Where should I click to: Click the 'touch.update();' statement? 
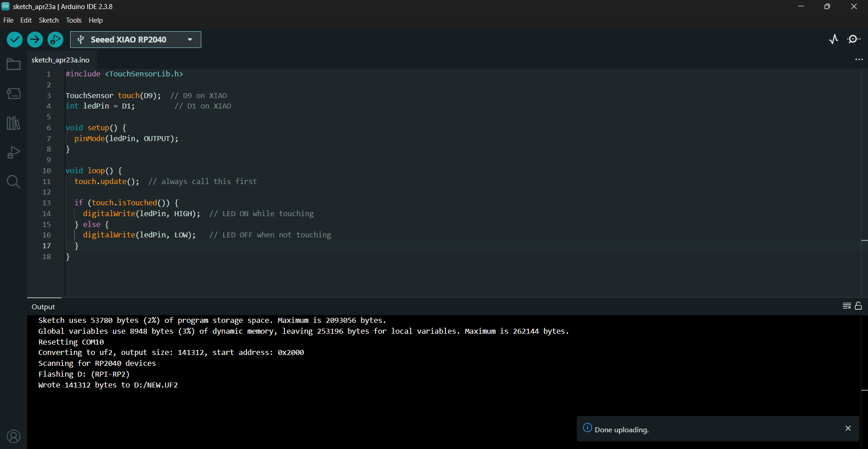tap(107, 182)
